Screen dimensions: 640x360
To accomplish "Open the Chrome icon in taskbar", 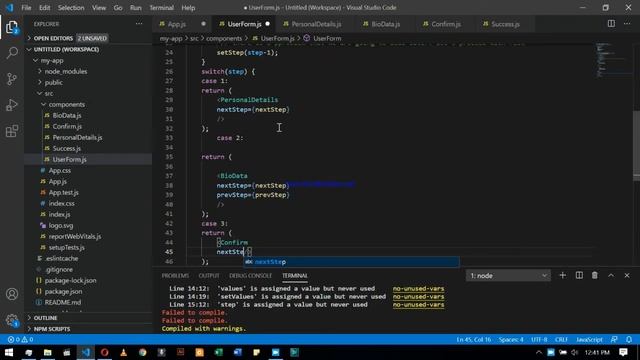I will [142, 352].
